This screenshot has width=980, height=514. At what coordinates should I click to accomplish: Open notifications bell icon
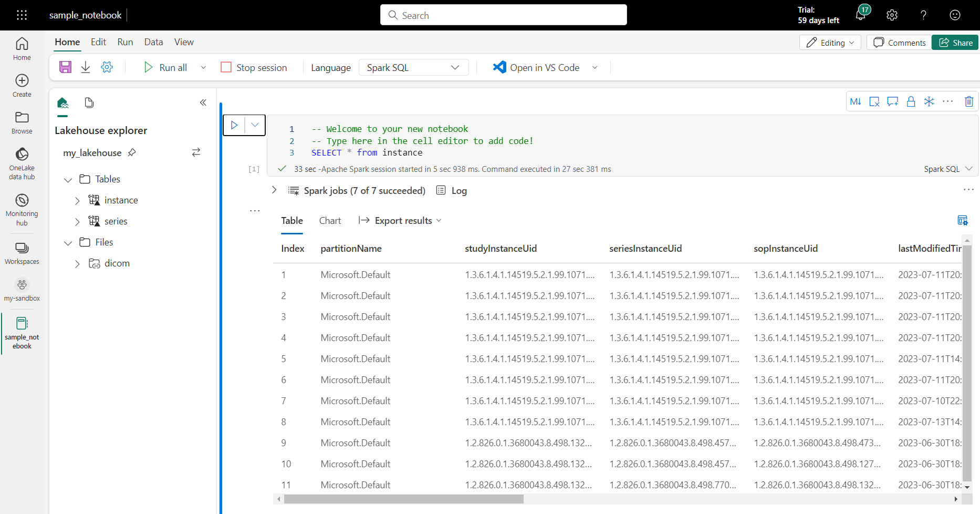[860, 15]
